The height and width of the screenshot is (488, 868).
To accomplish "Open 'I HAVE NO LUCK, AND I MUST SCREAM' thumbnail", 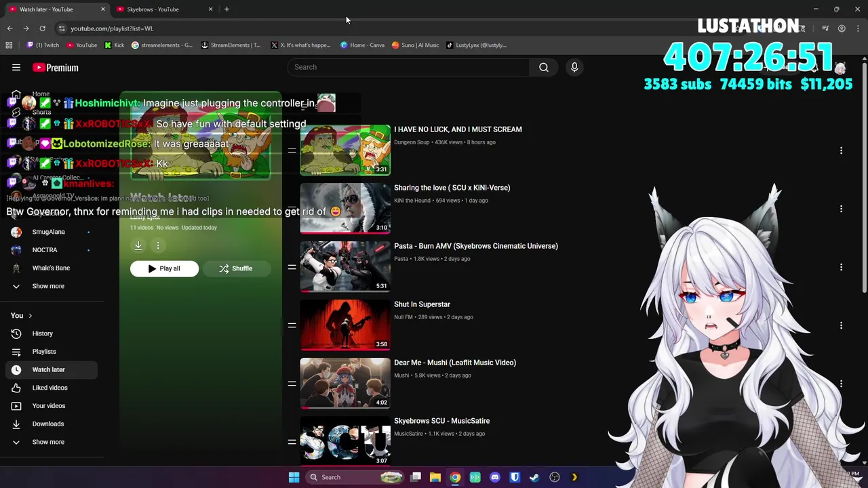I will [345, 150].
